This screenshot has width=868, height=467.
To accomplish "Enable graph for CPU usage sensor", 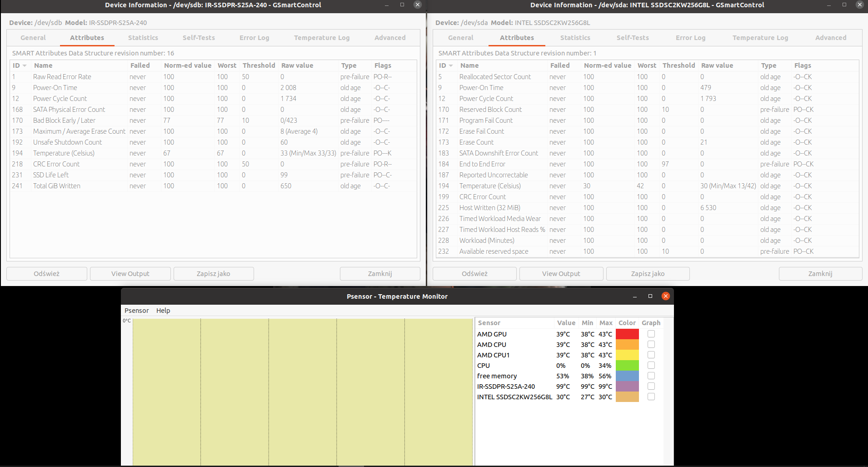I will (651, 365).
